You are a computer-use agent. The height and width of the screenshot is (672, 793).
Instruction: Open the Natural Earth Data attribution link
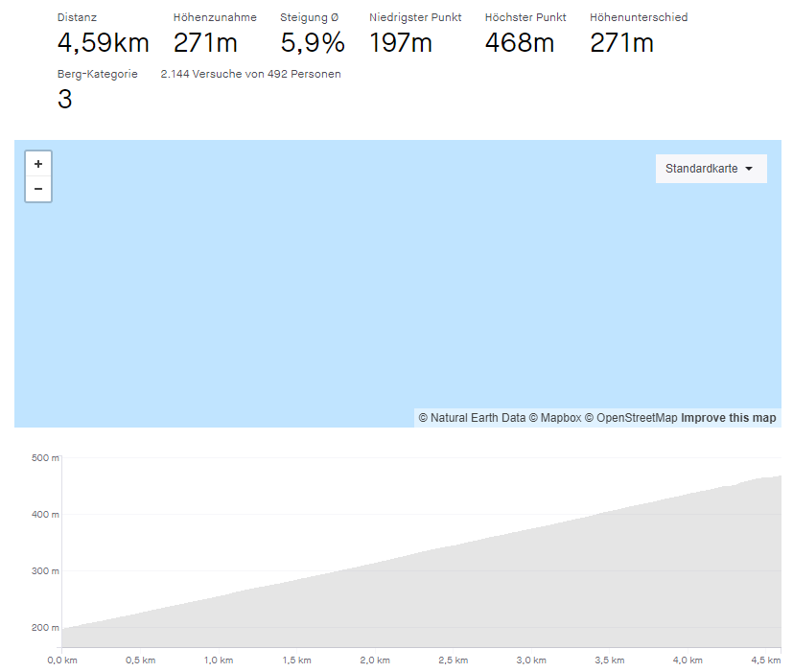(x=472, y=418)
